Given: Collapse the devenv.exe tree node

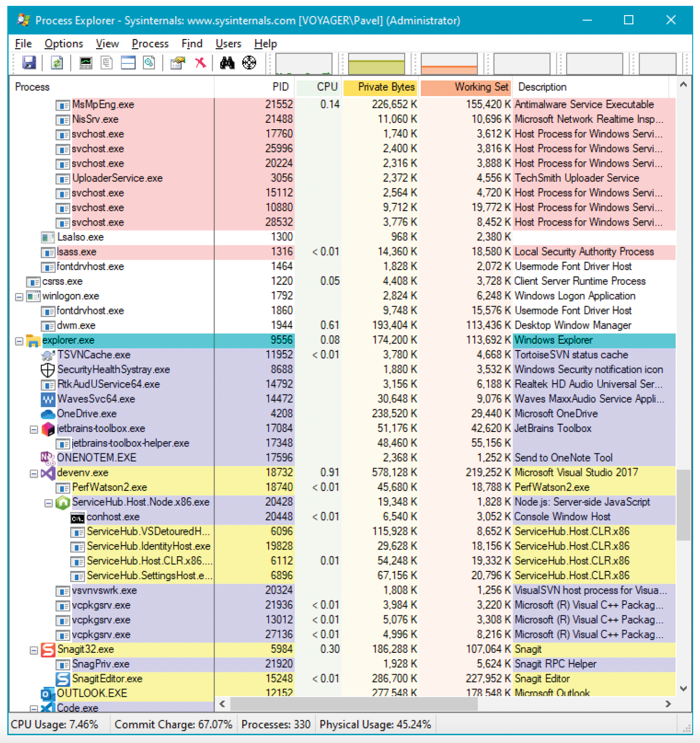Looking at the screenshot, I should coord(34,473).
